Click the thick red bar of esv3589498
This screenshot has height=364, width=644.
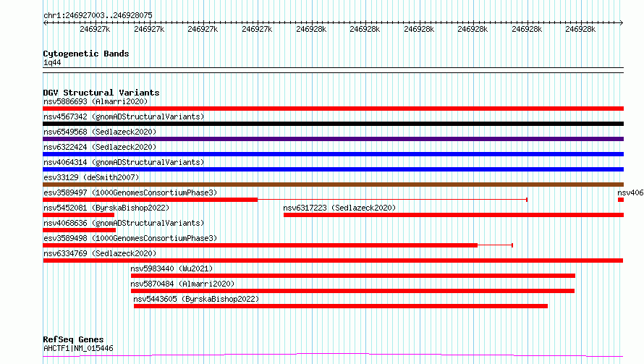click(x=260, y=245)
